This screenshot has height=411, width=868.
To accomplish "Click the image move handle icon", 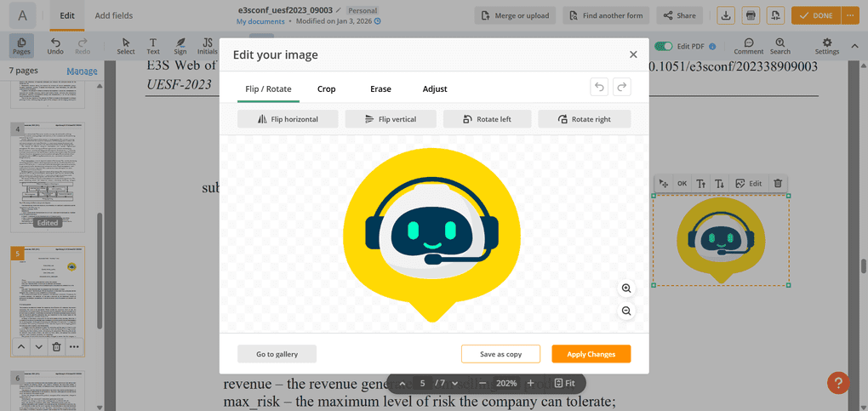I will pos(664,183).
